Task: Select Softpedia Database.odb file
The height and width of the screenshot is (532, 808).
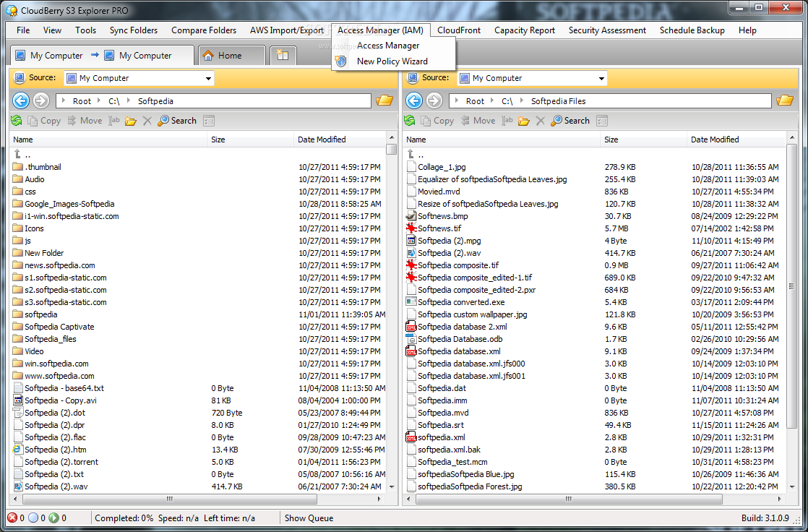Action: point(460,339)
